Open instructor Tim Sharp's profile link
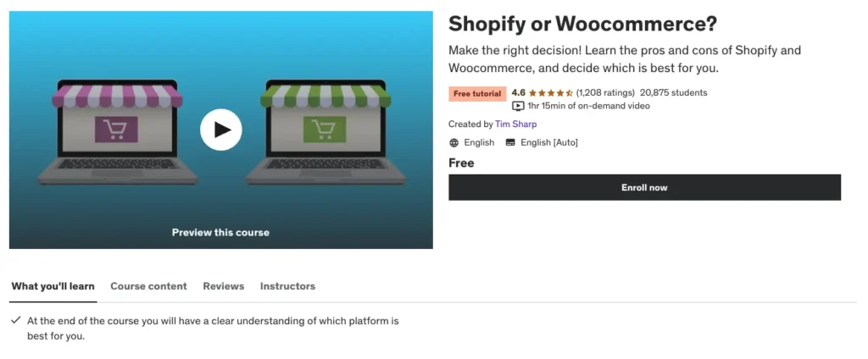The width and height of the screenshot is (868, 359). (515, 124)
